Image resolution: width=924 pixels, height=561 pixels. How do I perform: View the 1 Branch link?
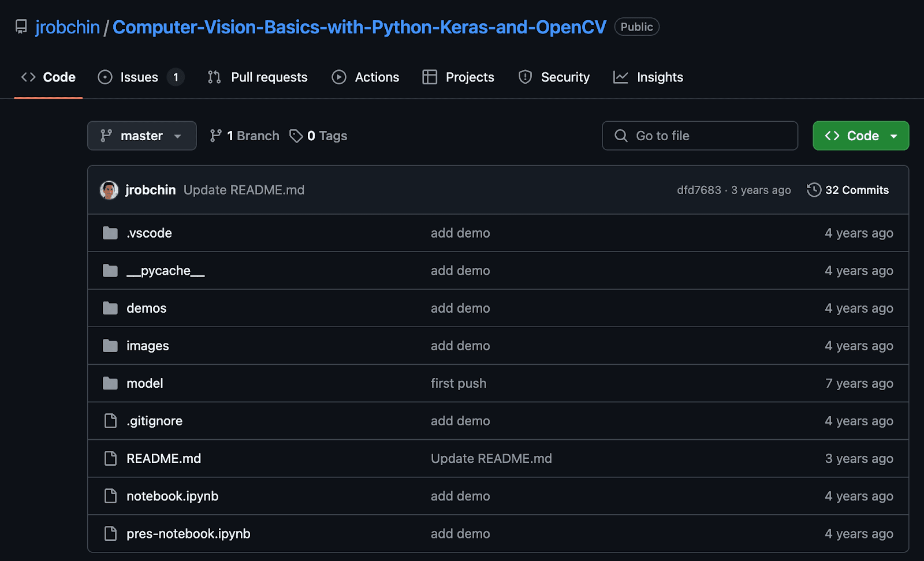click(244, 136)
